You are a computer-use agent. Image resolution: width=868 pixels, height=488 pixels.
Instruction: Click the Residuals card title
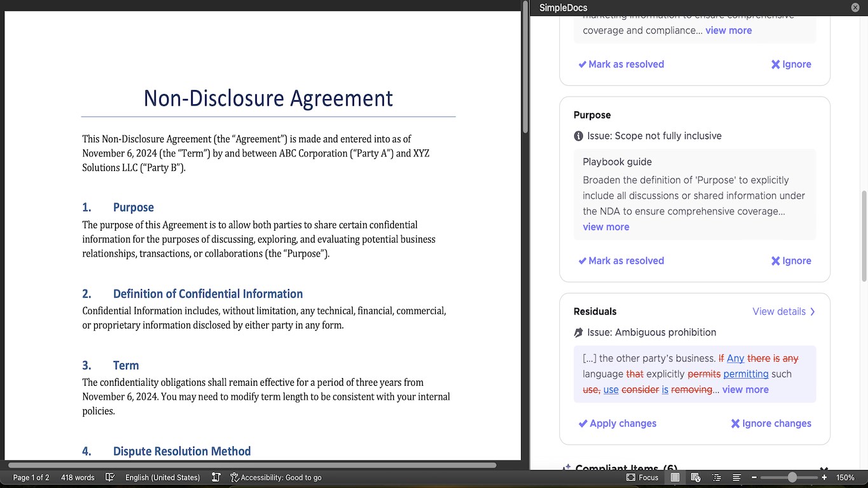[x=595, y=311]
